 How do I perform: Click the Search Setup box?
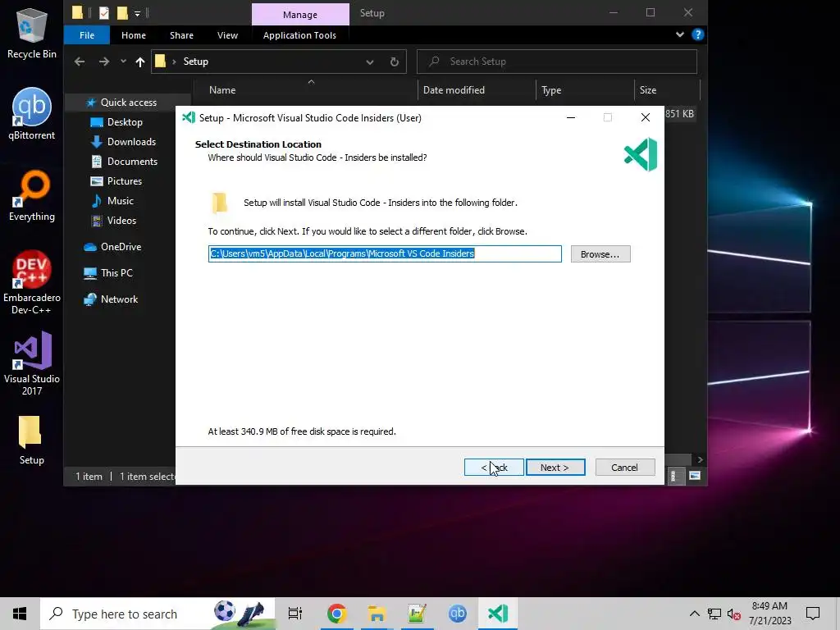coord(557,62)
